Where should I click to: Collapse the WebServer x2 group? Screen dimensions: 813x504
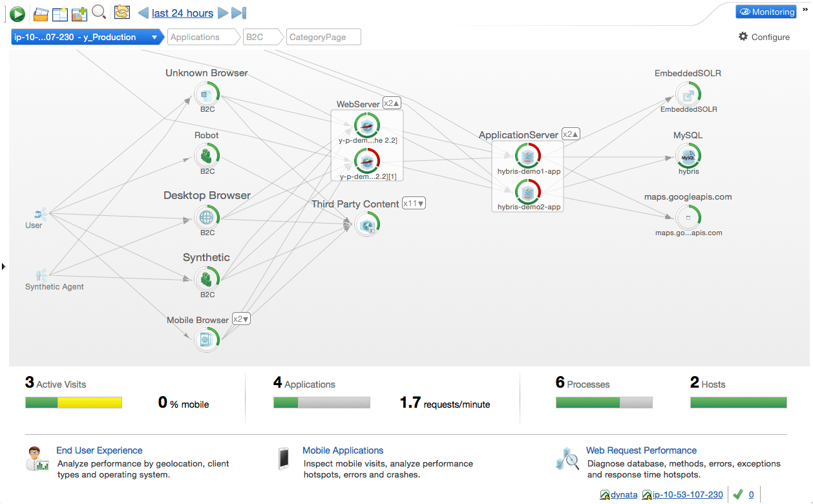pyautogui.click(x=392, y=103)
